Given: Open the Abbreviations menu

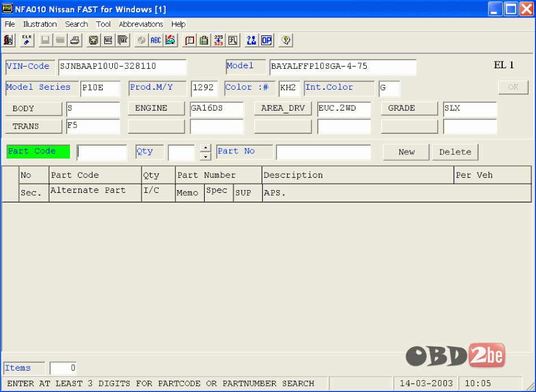Looking at the screenshot, I should tap(141, 24).
